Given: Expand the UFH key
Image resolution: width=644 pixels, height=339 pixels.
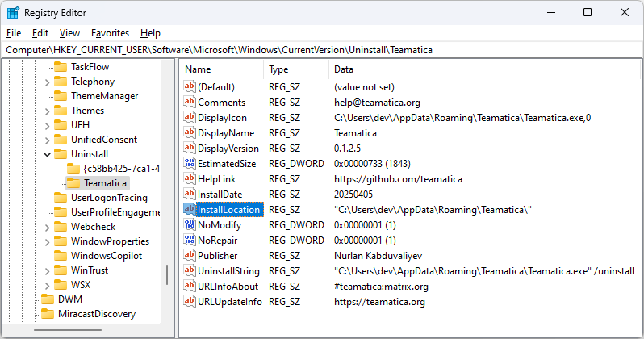Looking at the screenshot, I should coord(48,125).
